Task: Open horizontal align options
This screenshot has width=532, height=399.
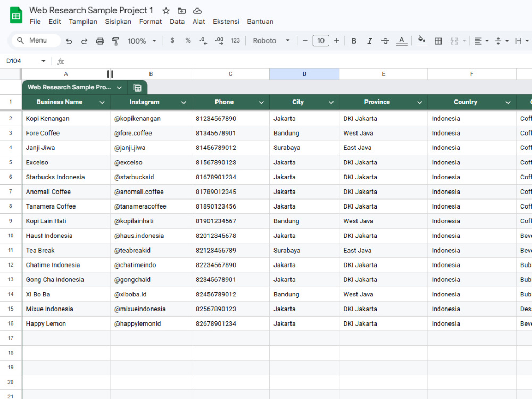Action: 481,41
